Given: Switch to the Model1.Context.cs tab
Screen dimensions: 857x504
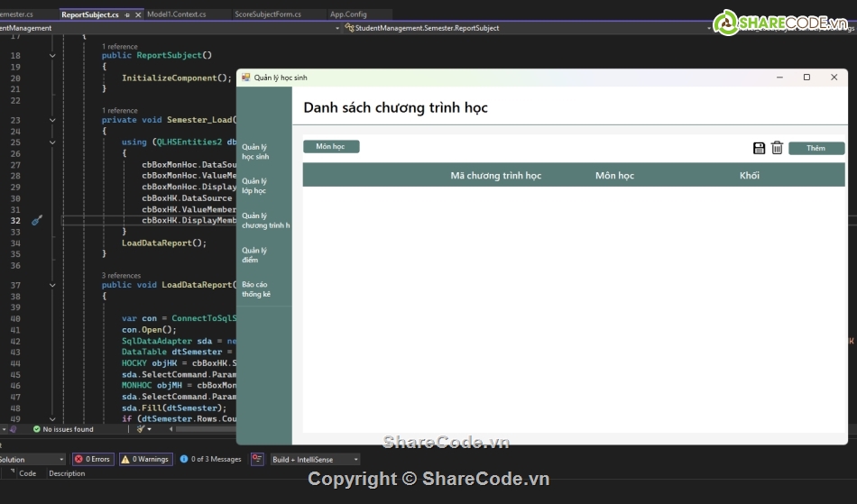Looking at the screenshot, I should 176,14.
